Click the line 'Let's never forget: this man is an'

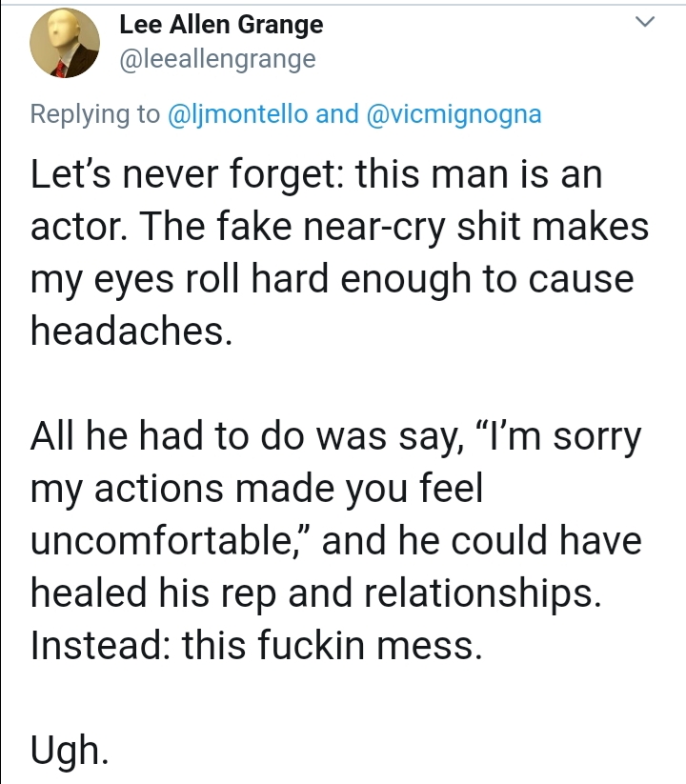[x=316, y=174]
